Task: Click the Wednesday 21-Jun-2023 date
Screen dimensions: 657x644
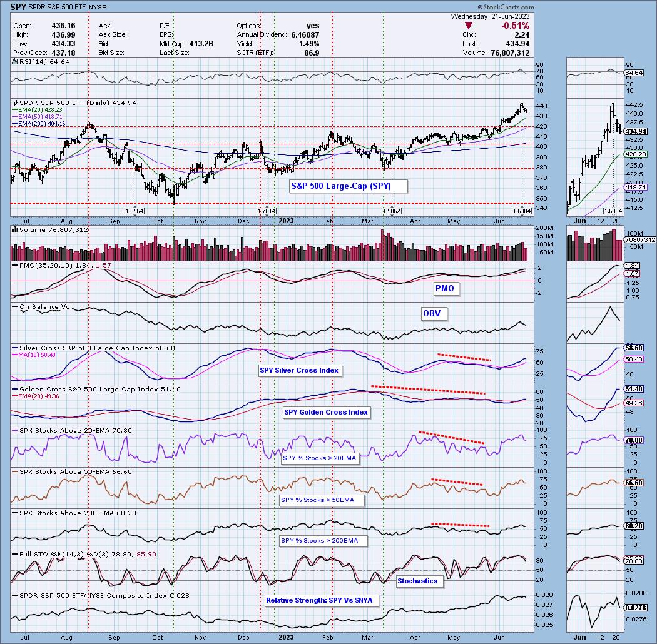Action: tap(490, 16)
